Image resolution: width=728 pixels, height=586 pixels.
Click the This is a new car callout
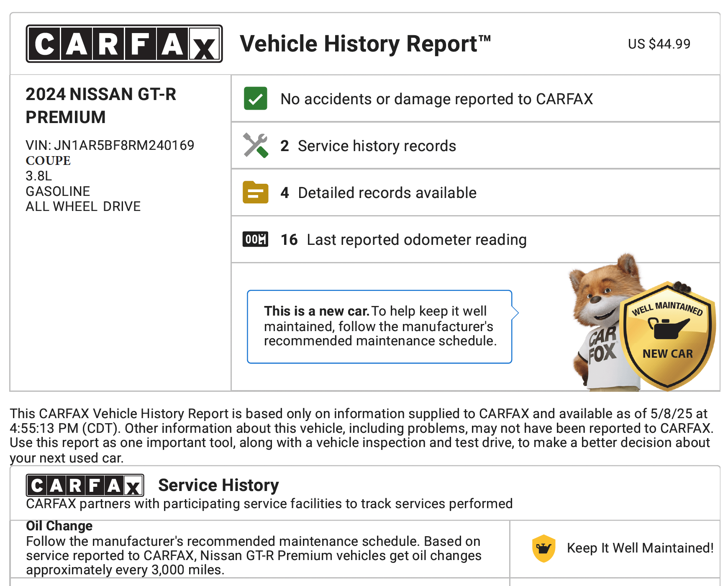tap(379, 326)
